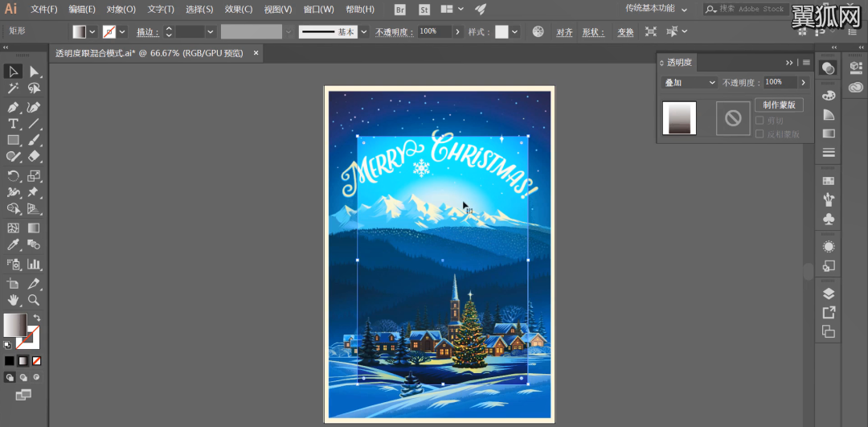Select the Slice tool

click(x=34, y=284)
